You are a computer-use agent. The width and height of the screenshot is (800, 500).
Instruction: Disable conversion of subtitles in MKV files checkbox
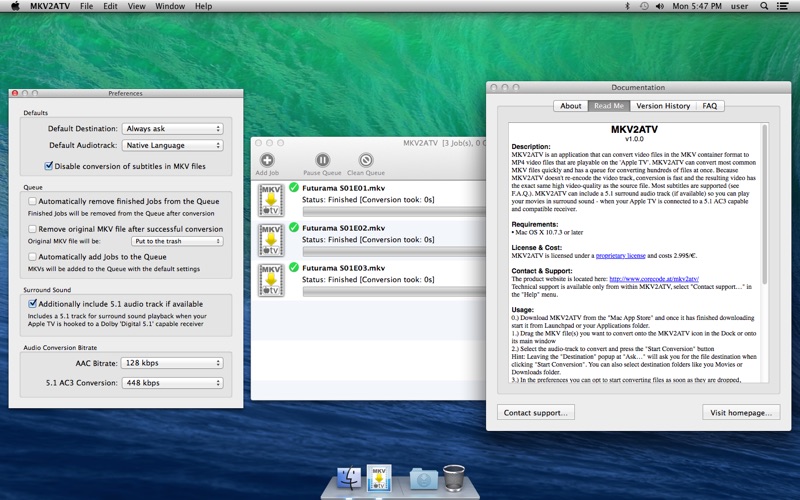pos(49,166)
